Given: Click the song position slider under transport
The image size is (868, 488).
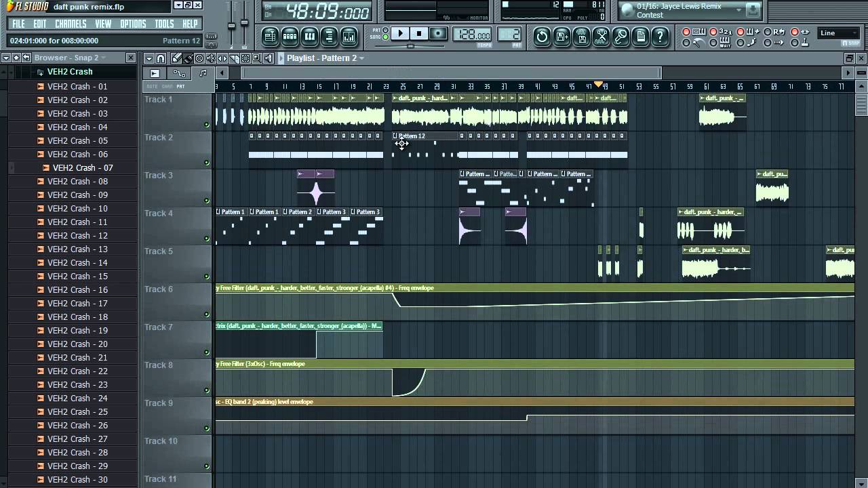Looking at the screenshot, I should (410, 46).
